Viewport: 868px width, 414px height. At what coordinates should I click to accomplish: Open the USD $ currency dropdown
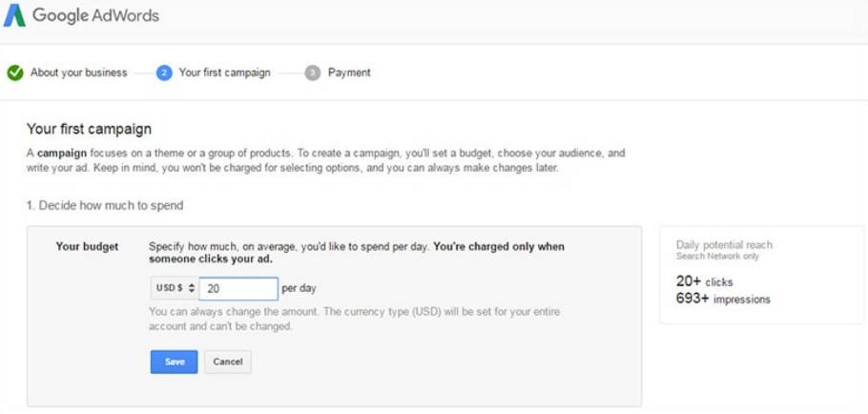coord(175,288)
